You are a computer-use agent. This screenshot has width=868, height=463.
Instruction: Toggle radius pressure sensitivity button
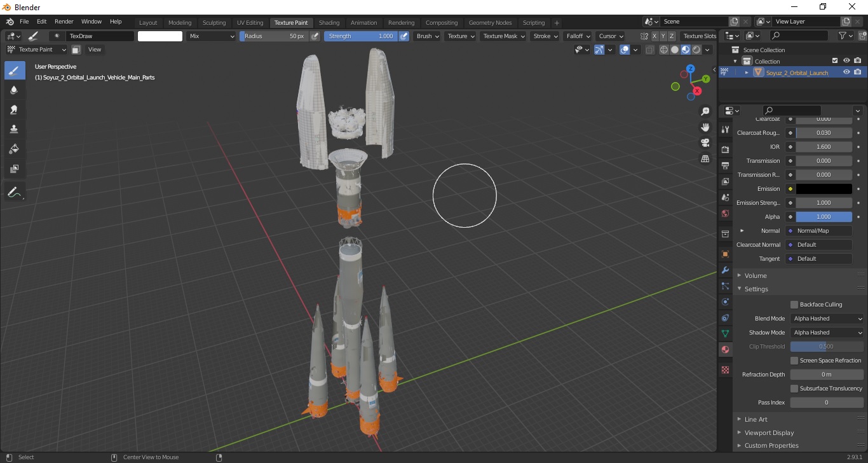tap(315, 36)
